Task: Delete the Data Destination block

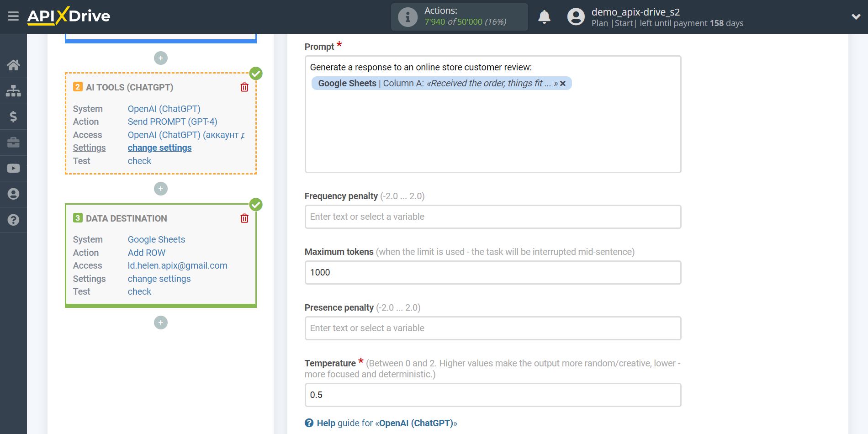Action: pos(244,218)
